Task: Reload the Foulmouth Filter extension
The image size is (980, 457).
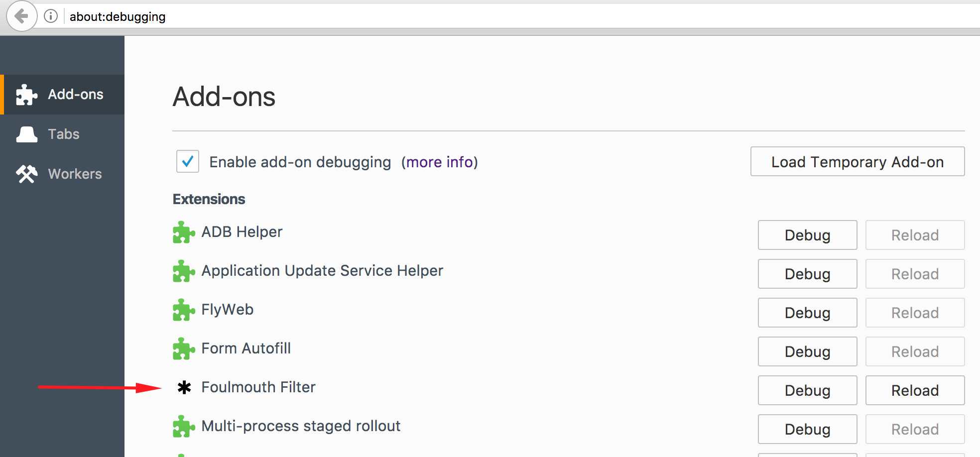Action: click(x=915, y=390)
